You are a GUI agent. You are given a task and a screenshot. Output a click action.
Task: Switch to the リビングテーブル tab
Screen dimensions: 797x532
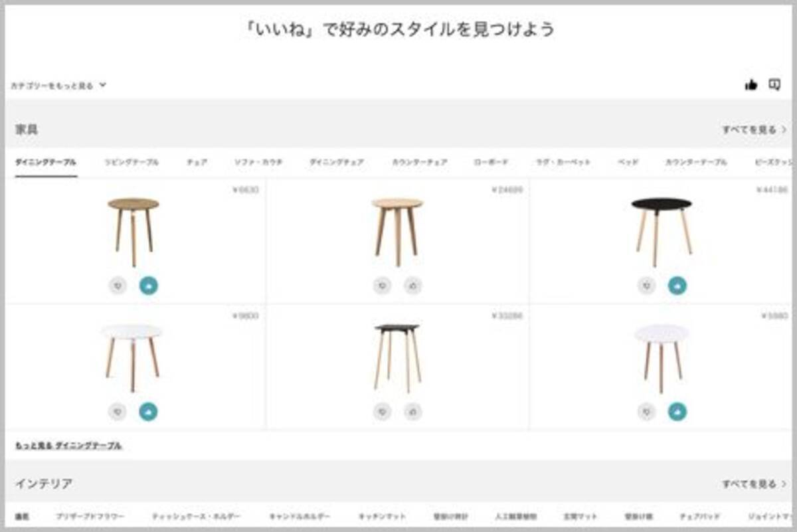point(132,162)
